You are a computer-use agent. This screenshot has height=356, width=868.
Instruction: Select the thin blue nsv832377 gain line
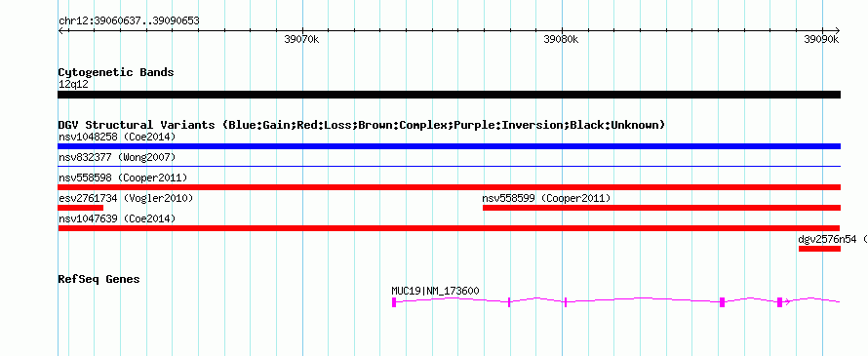[x=449, y=166]
